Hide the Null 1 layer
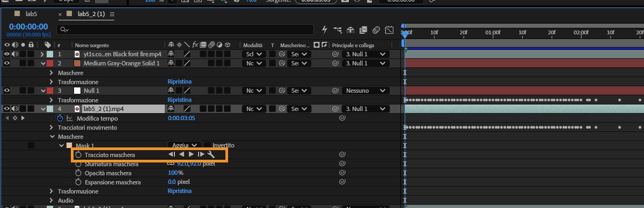This screenshot has width=644, height=208. click(7, 91)
